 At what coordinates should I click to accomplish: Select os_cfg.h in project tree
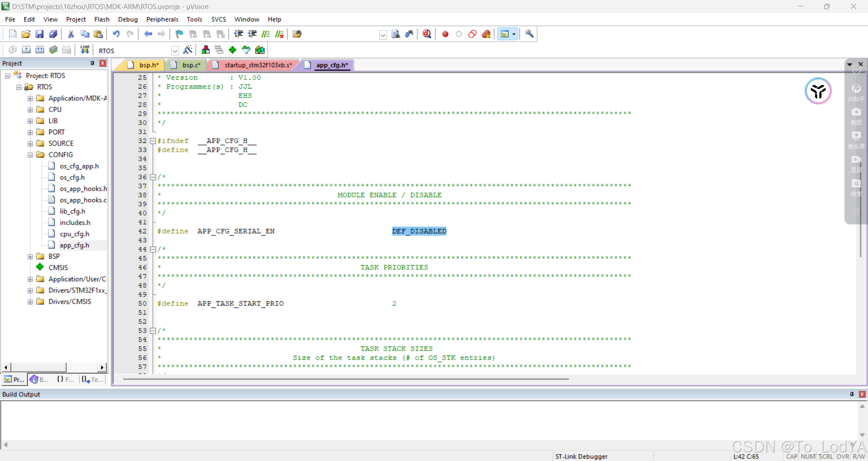[72, 178]
